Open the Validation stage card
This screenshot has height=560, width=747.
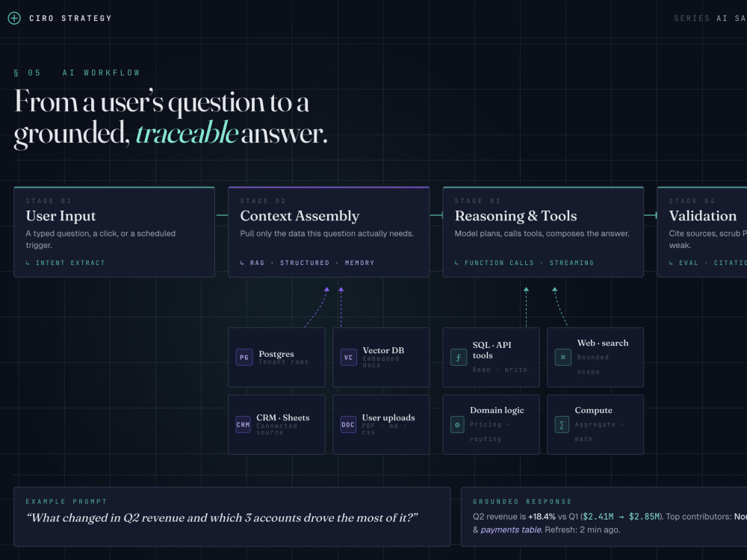tap(702, 232)
